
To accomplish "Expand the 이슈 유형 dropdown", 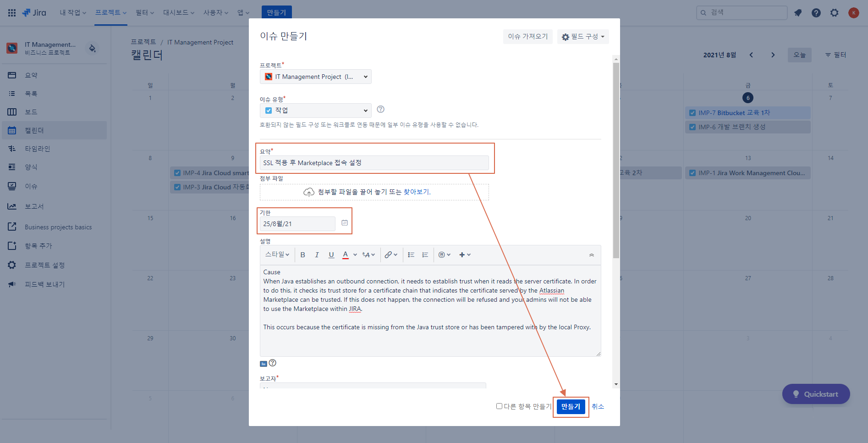I will coord(316,111).
